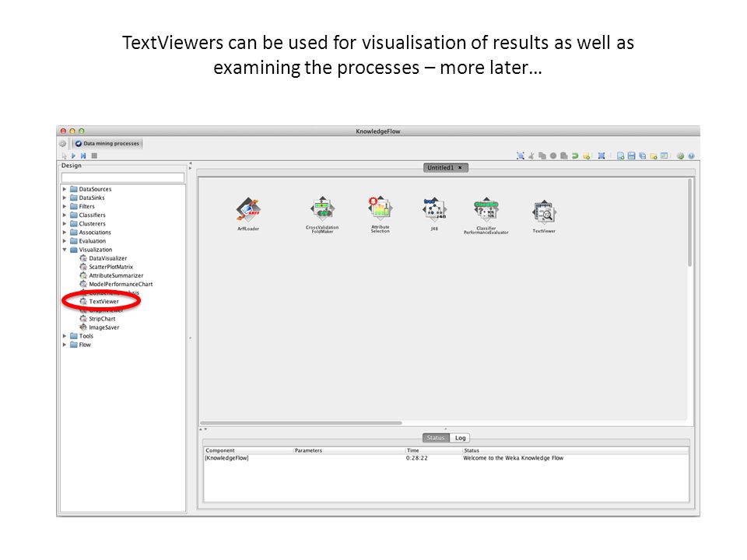Viewport: 747px width, 560px height.
Task: Expand the Tools folder
Action: [65, 336]
